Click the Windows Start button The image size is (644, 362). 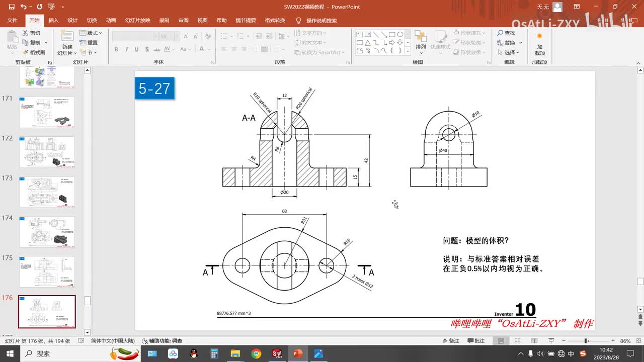pyautogui.click(x=11, y=353)
